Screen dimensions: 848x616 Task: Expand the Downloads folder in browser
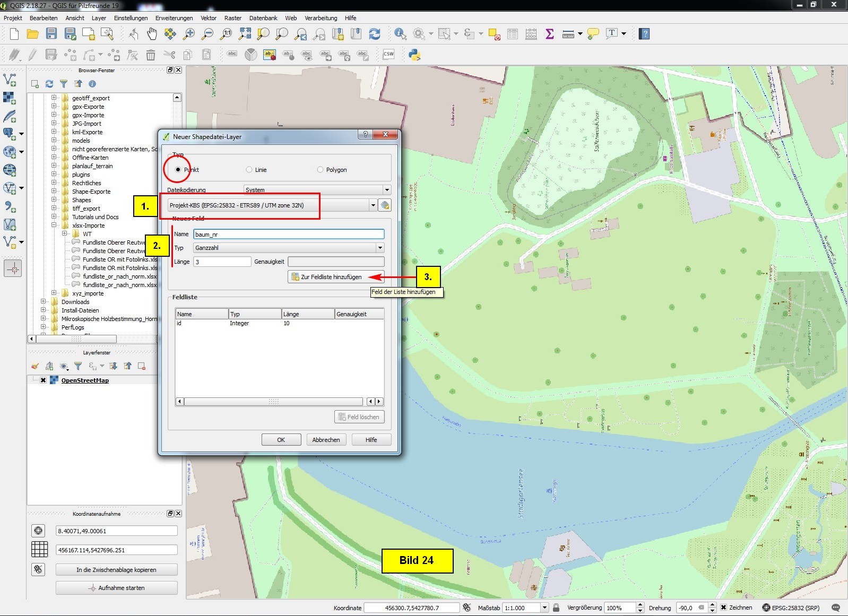click(44, 302)
